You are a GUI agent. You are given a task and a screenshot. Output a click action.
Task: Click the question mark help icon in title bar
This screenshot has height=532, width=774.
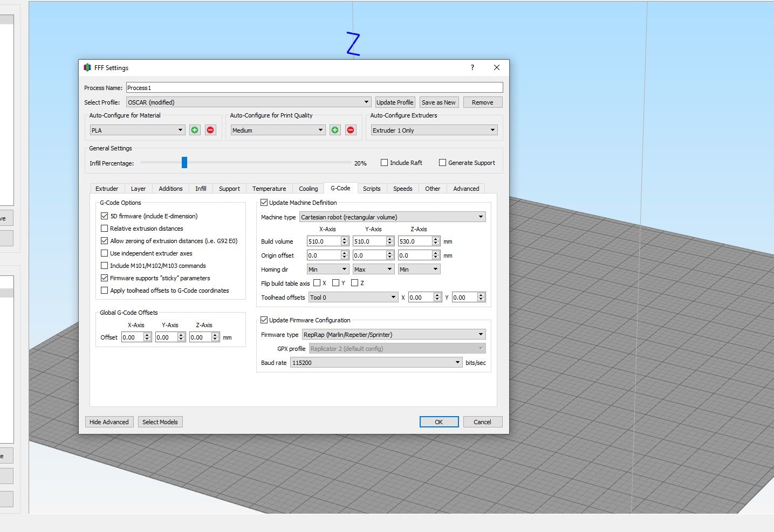472,67
